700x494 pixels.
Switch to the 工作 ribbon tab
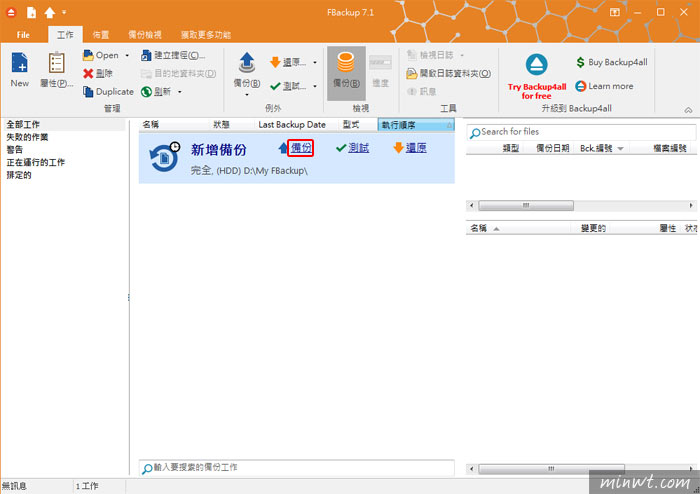(x=65, y=34)
